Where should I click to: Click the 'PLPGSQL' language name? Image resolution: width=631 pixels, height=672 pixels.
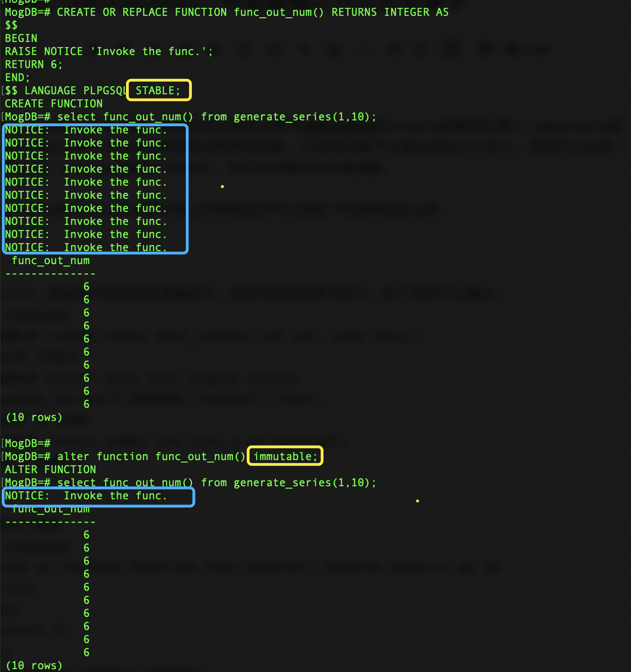105,91
